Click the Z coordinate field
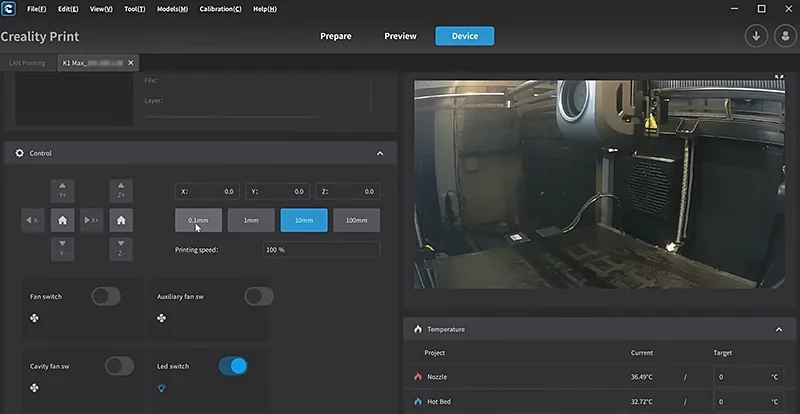 click(347, 191)
